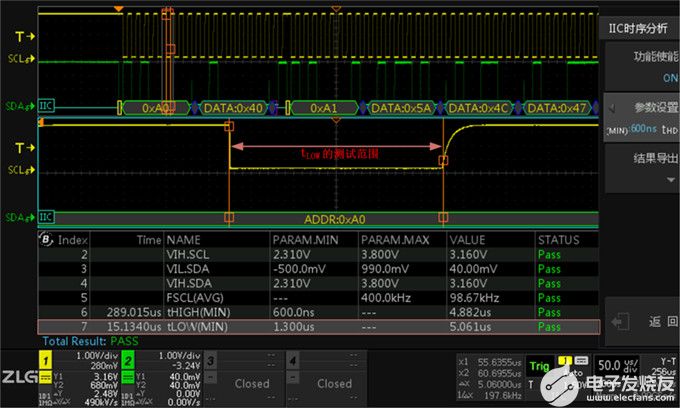The height and width of the screenshot is (408, 680).
Task: Click the orange trigger position marker at top
Action: coord(119,9)
